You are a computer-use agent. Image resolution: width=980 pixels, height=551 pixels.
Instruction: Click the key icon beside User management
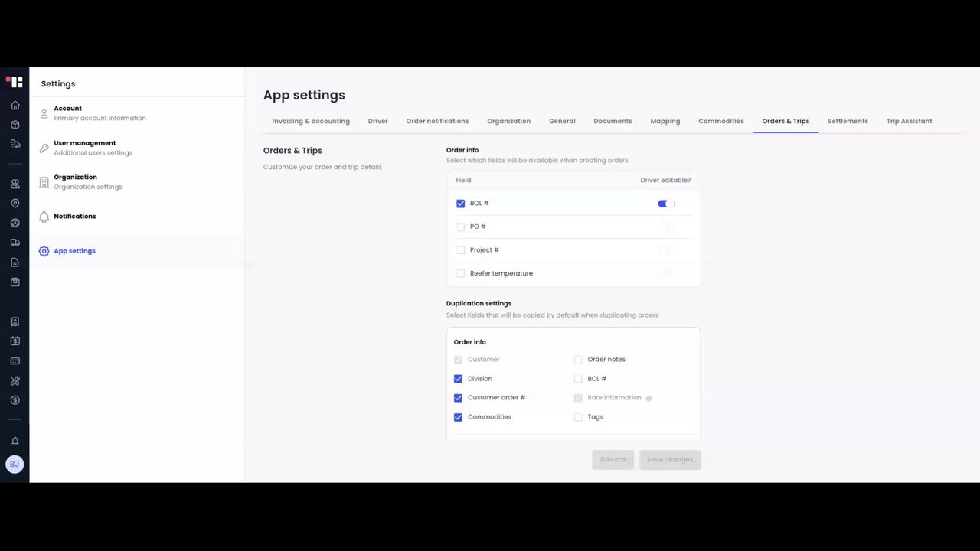[44, 148]
